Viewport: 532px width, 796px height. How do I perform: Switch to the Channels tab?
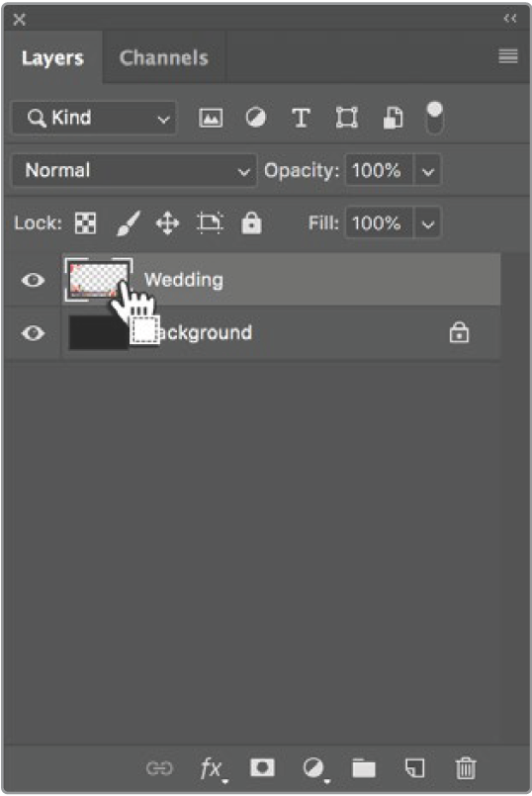(163, 58)
